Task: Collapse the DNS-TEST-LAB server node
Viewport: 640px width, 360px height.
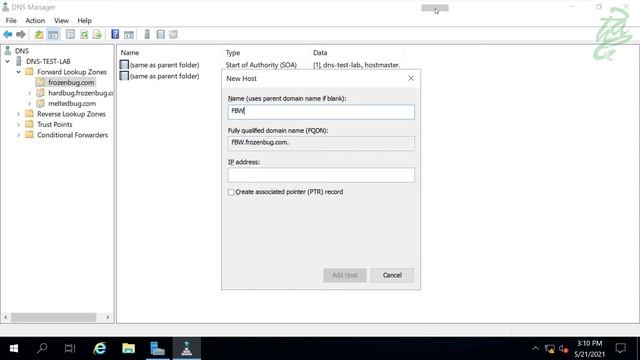Action: [x=7, y=61]
